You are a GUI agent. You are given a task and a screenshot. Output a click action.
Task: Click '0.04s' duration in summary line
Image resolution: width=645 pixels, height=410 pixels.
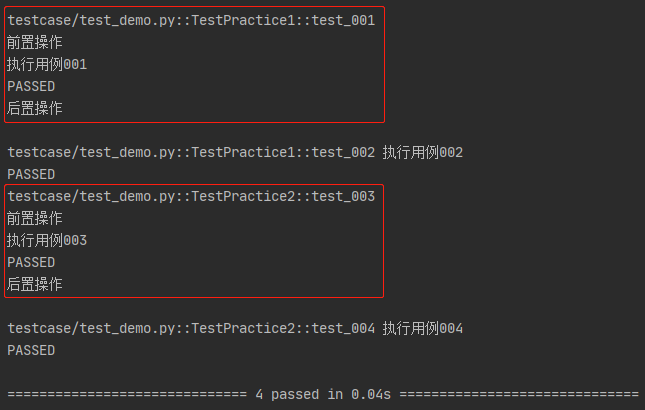coord(371,394)
